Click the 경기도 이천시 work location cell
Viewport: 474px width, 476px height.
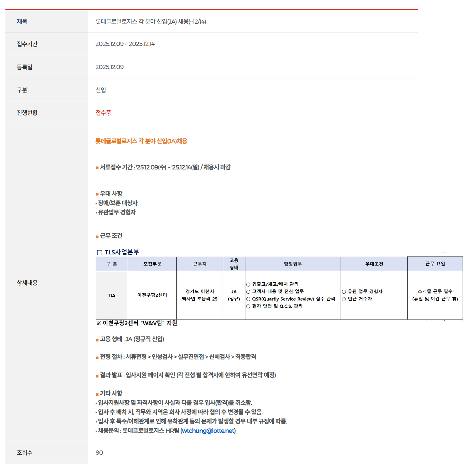click(x=199, y=295)
